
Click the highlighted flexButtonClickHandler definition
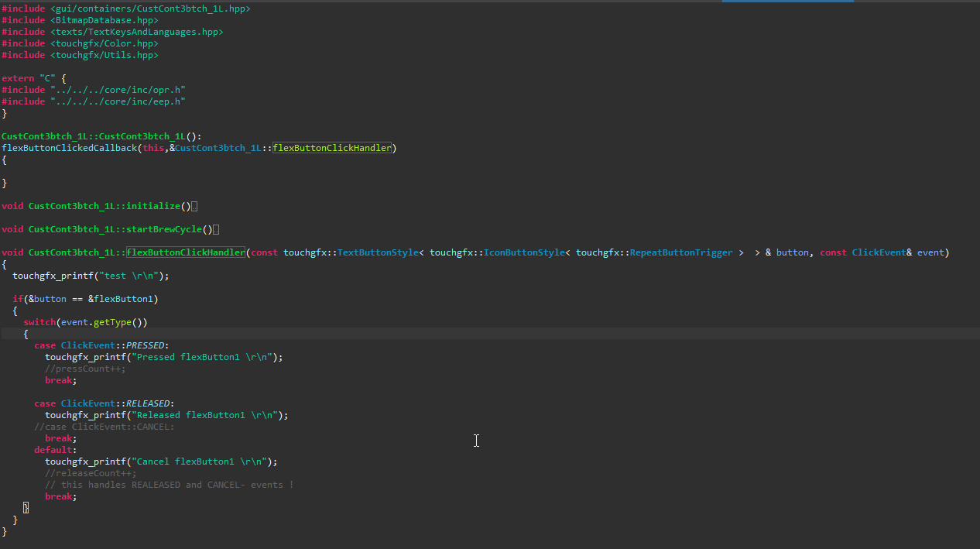[184, 252]
